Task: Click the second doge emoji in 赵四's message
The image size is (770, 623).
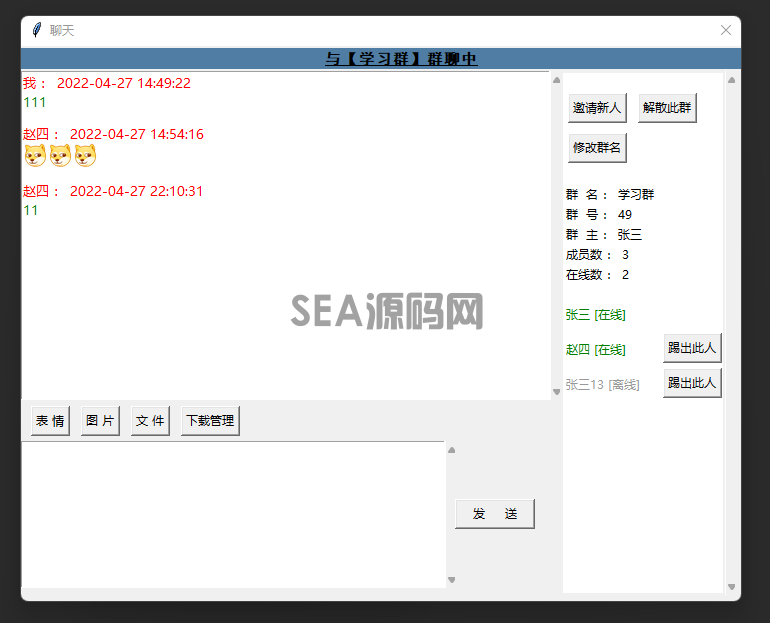Action: 60,156
